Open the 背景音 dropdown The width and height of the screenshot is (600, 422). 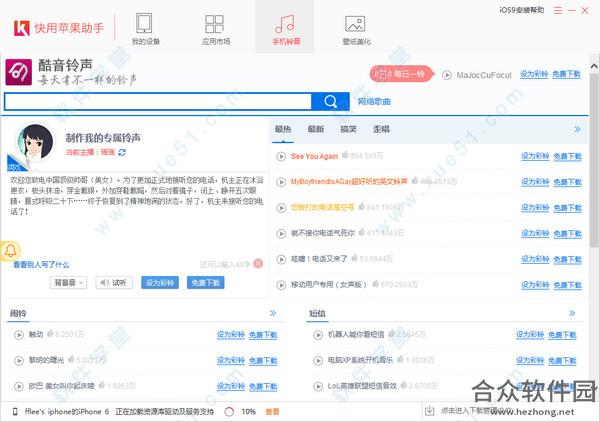click(x=68, y=283)
